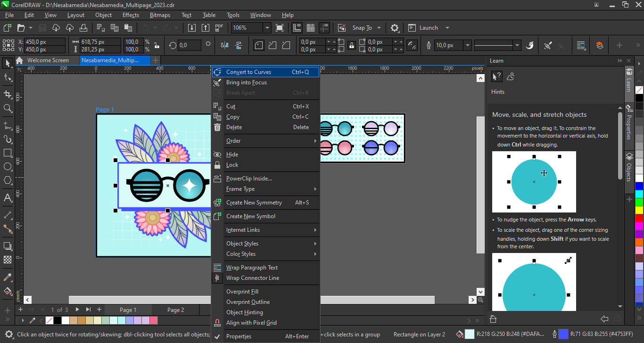This screenshot has width=644, height=343.
Task: Click Lock in the context menu
Action: [x=232, y=165]
